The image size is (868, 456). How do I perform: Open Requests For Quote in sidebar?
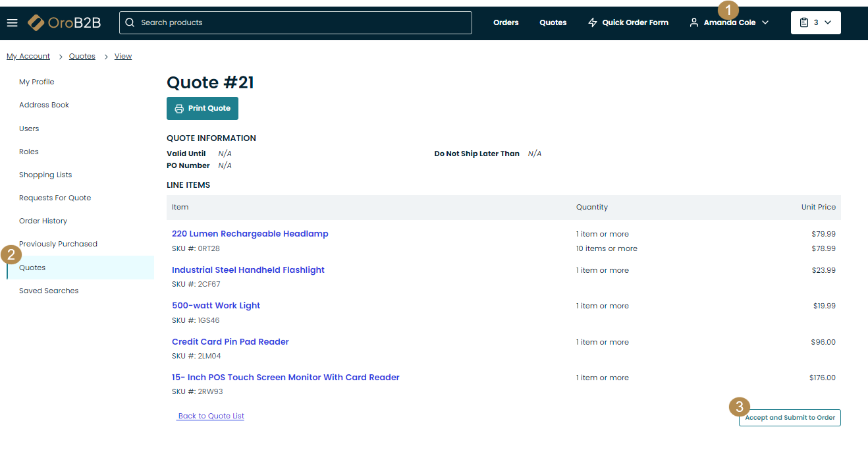[x=55, y=198]
